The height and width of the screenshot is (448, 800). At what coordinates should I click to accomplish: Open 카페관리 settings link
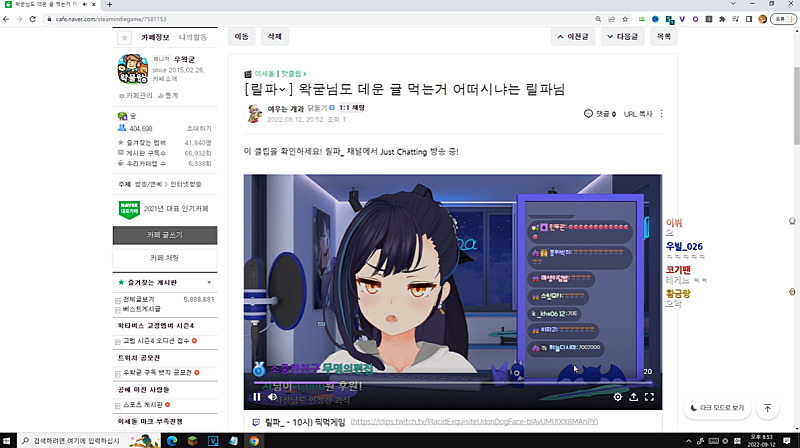point(136,95)
